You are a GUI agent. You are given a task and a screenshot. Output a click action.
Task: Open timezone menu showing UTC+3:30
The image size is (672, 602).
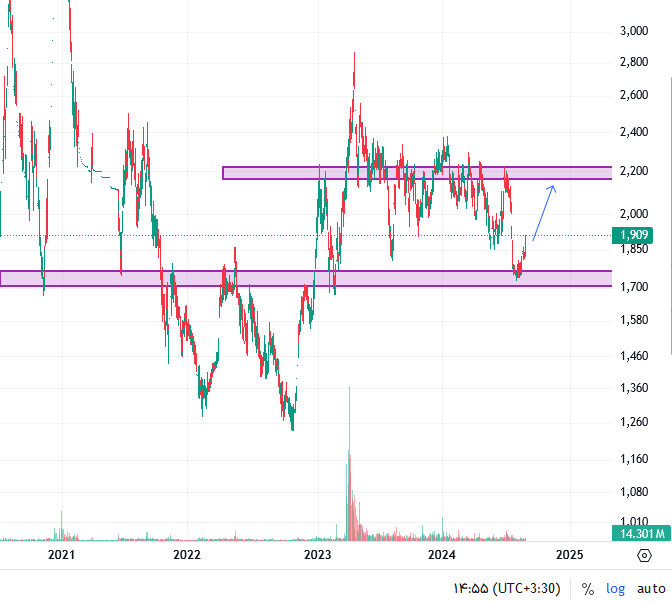[507, 589]
